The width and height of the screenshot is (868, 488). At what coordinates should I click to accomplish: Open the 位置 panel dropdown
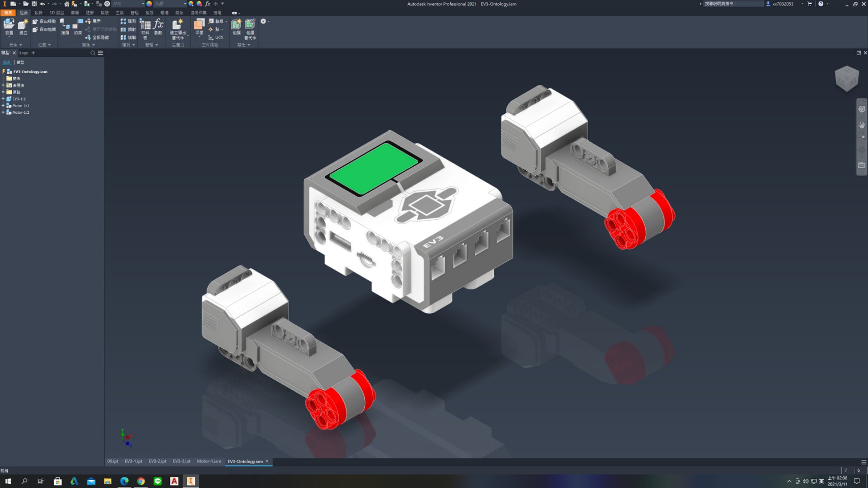(44, 45)
